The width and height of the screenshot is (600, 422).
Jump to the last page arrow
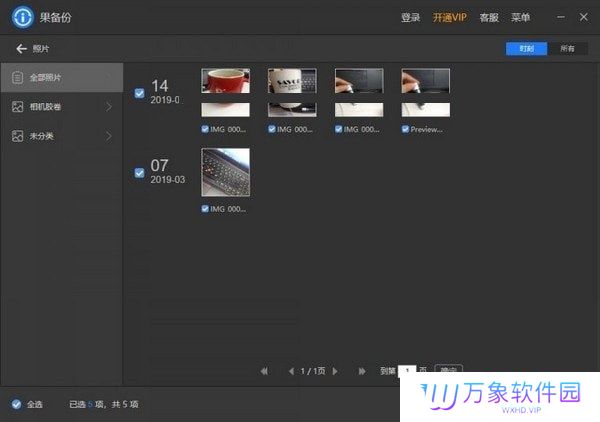(362, 371)
